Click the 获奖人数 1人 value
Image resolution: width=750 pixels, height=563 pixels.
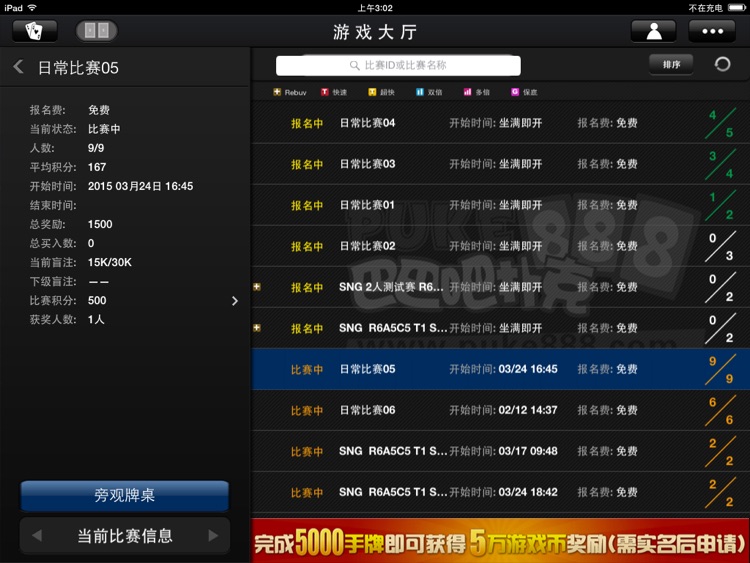coord(96,320)
